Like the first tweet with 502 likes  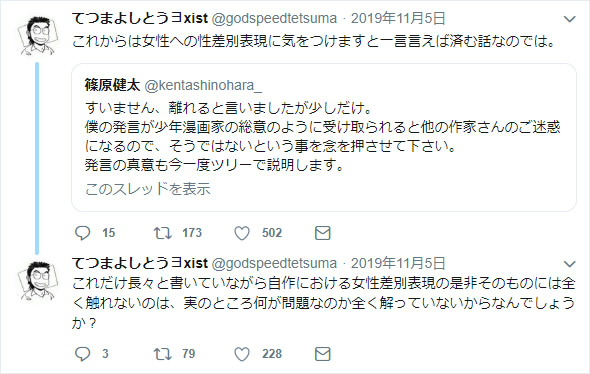(242, 233)
